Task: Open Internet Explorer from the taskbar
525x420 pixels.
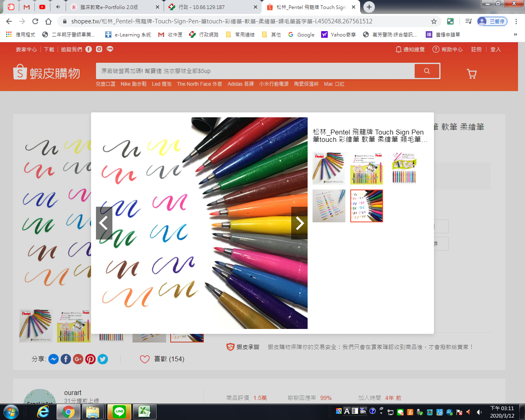Action: 43,412
